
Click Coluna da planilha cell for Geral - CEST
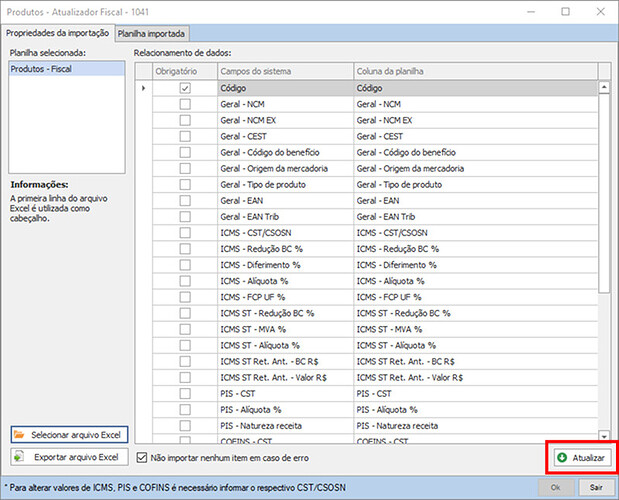point(474,136)
